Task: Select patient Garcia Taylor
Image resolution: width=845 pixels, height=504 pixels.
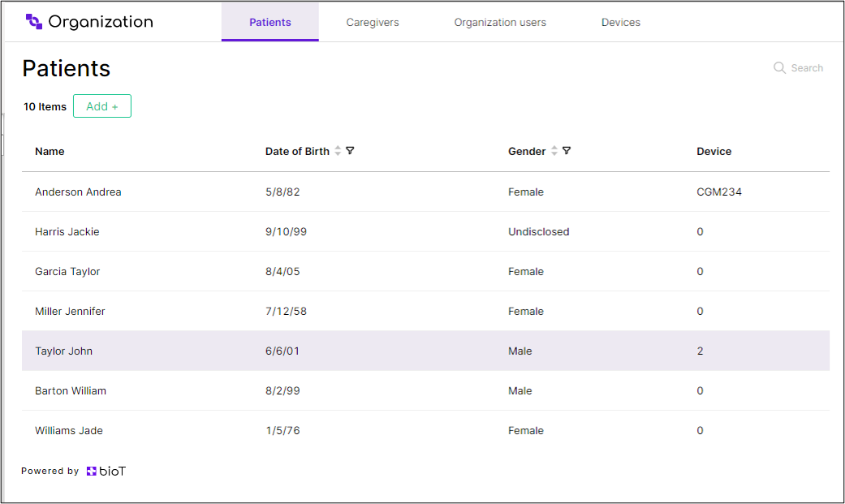Action: 67,272
